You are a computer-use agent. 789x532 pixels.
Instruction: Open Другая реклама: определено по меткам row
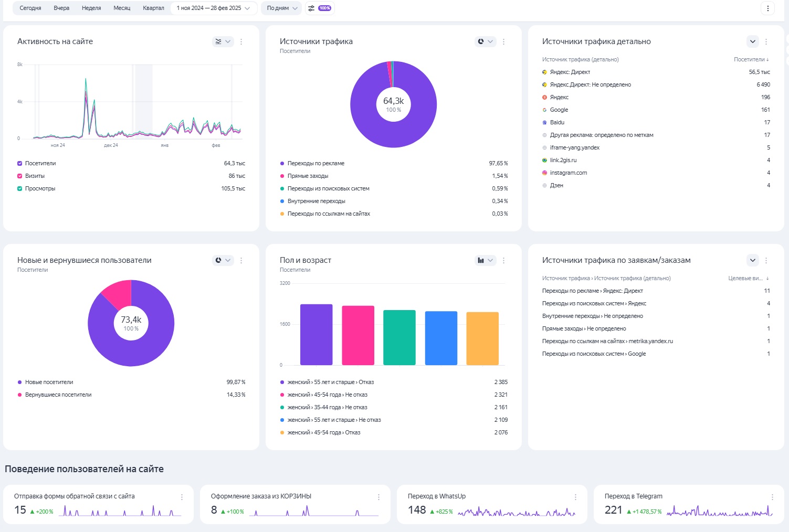tap(656, 135)
